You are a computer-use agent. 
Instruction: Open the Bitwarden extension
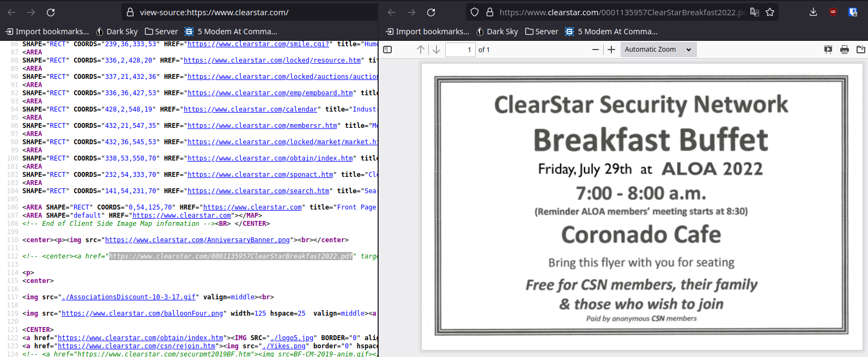pos(853,12)
